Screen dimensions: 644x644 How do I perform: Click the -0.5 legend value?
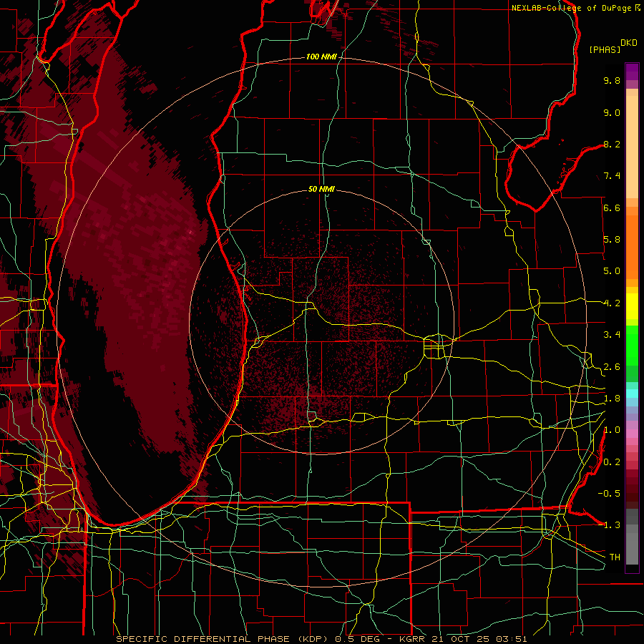[609, 493]
